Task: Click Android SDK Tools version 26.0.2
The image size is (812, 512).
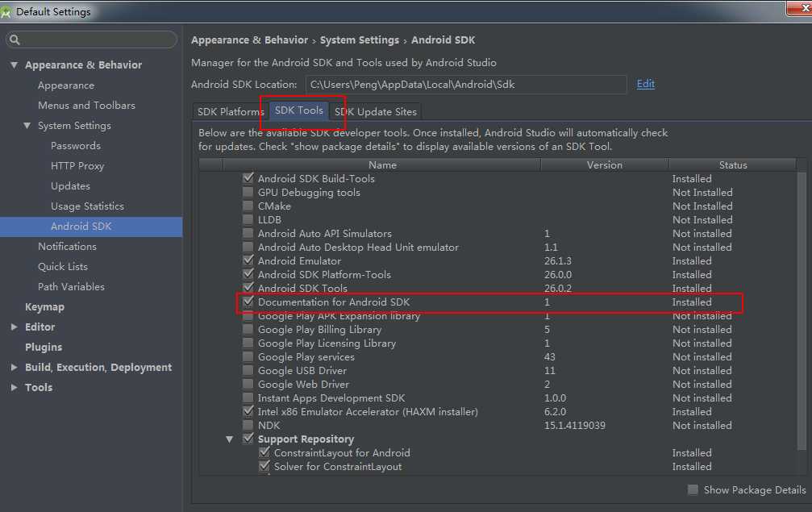Action: [558, 289]
